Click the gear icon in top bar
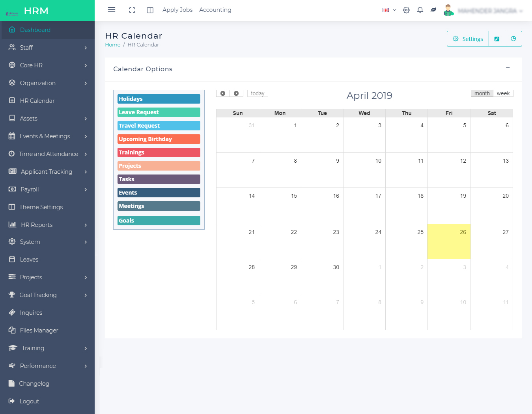Viewport: 532px width, 414px height. tap(406, 10)
